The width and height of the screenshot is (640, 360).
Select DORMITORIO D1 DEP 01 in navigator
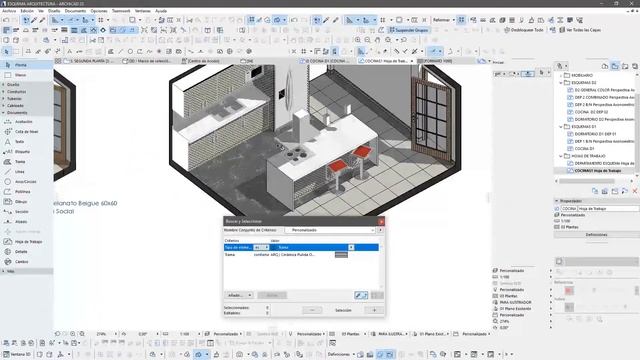pyautogui.click(x=595, y=134)
